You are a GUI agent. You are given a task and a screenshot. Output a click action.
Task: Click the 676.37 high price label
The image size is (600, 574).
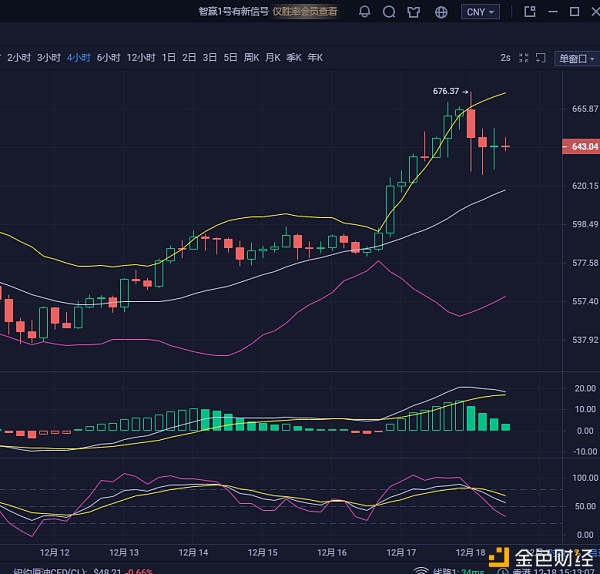coord(446,91)
